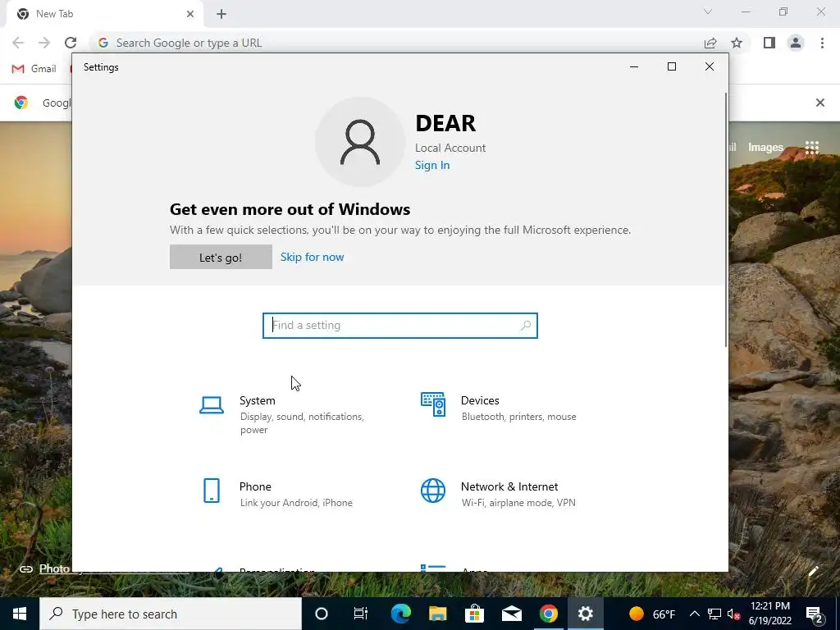Open the Chrome three-dot menu
This screenshot has height=630, width=840.
click(x=822, y=43)
